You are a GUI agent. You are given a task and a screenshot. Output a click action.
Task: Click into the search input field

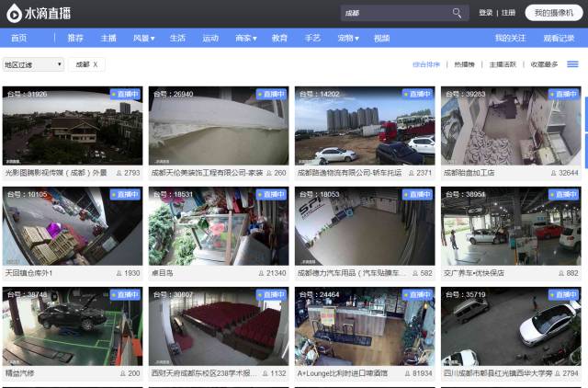[395, 13]
